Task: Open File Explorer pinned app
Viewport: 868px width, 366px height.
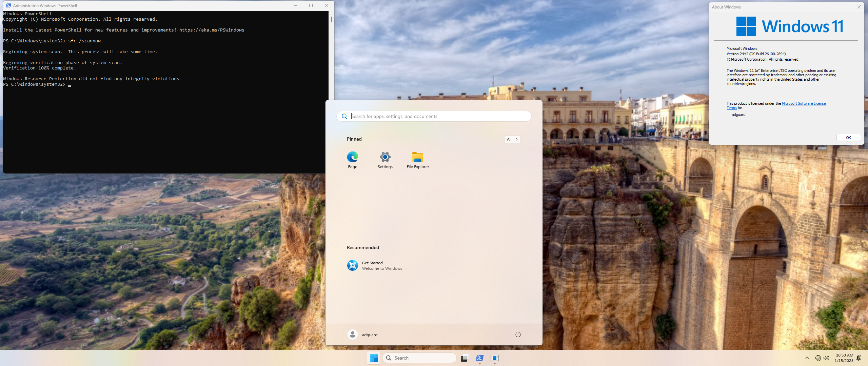Action: coord(418,160)
